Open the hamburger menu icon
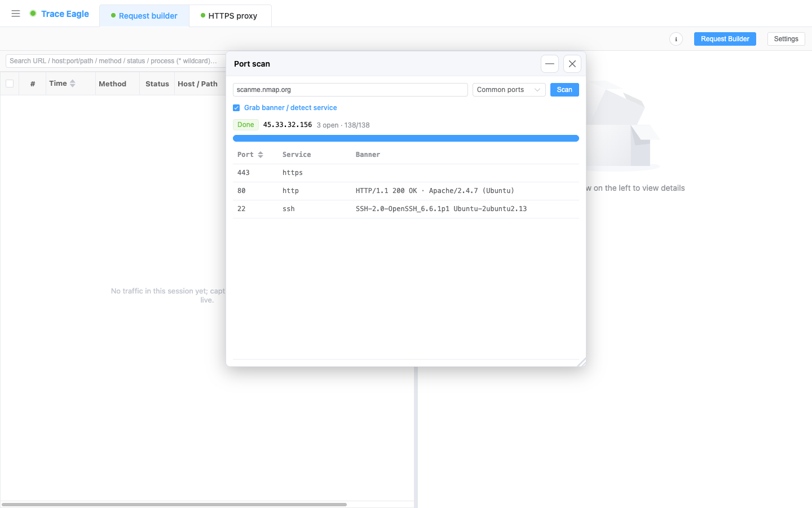Viewport: 812px width, 508px height. pos(16,14)
